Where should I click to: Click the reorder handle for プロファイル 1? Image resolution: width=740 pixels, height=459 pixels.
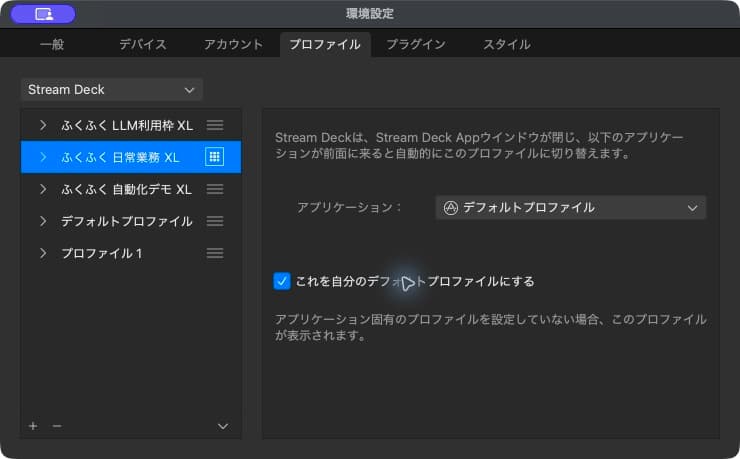tap(215, 253)
